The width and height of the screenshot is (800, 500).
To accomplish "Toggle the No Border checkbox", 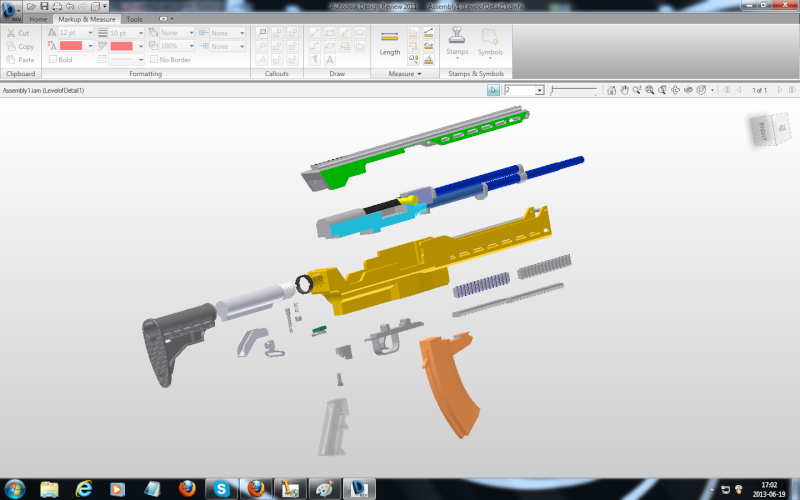I will (x=154, y=59).
